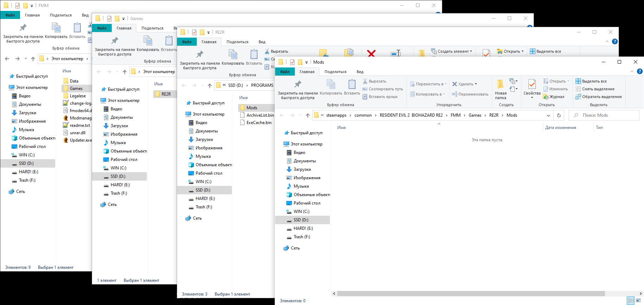The width and height of the screenshot is (644, 305).
Task: Open Файл tab in the Games window
Action: click(102, 28)
